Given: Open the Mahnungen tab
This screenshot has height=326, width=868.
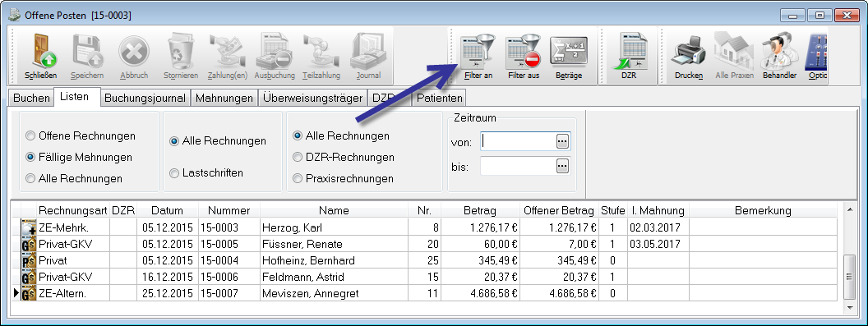Looking at the screenshot, I should click(224, 98).
